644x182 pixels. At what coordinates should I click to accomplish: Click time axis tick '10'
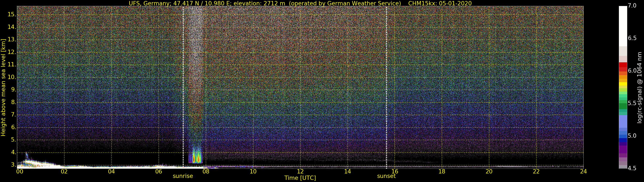[x=253, y=171]
